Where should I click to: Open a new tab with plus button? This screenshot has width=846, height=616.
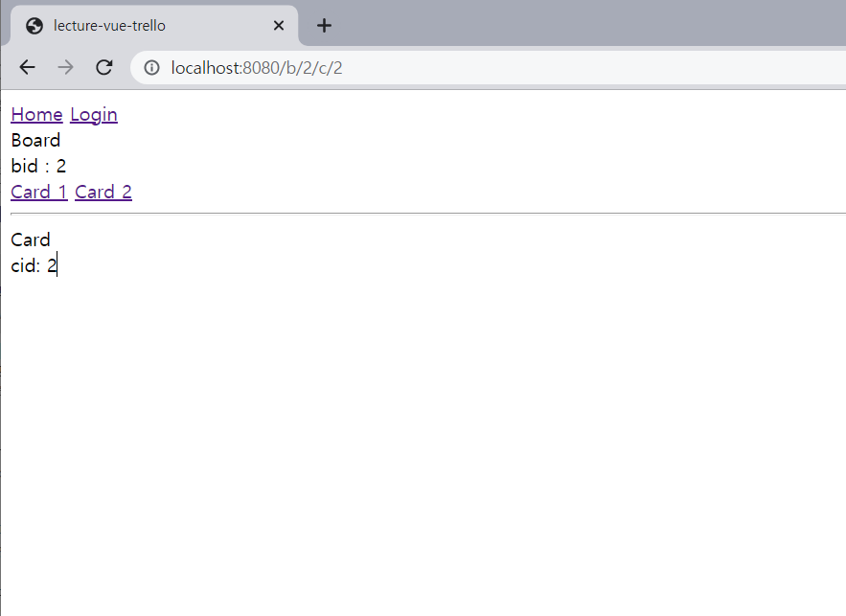click(x=324, y=25)
